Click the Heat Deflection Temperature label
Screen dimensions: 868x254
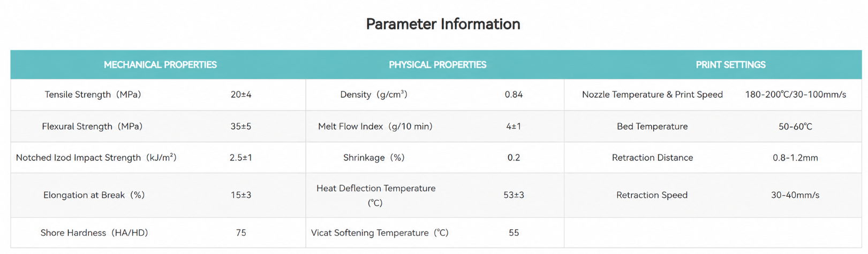tap(375, 195)
